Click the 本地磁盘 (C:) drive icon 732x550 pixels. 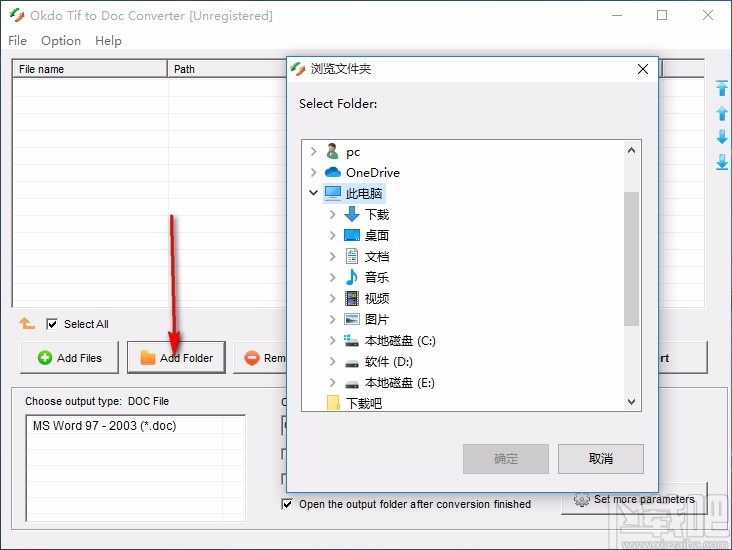(351, 340)
